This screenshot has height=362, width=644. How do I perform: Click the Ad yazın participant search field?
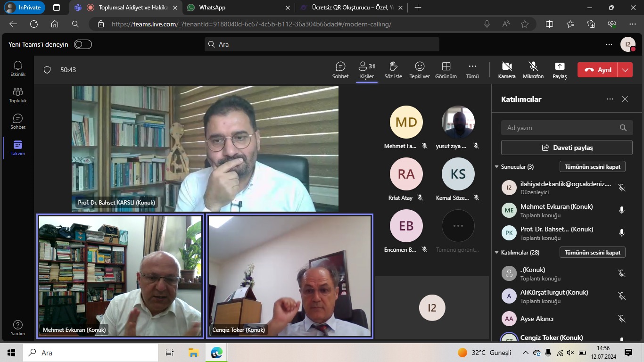(x=567, y=128)
